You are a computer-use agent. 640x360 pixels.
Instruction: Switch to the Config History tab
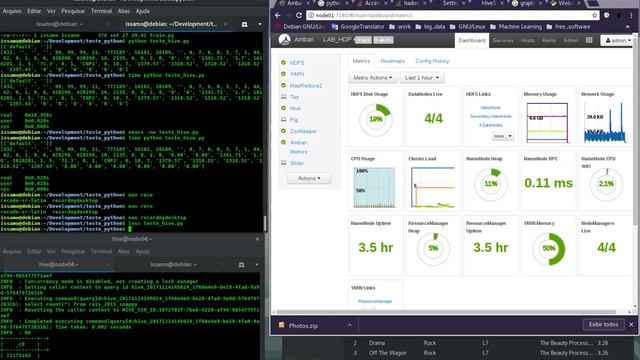432,61
